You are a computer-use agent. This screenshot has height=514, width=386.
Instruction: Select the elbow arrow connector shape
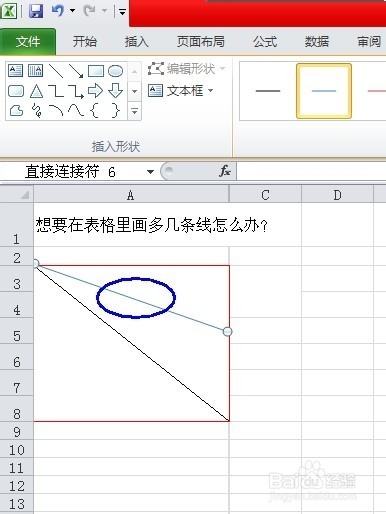pyautogui.click(x=76, y=91)
